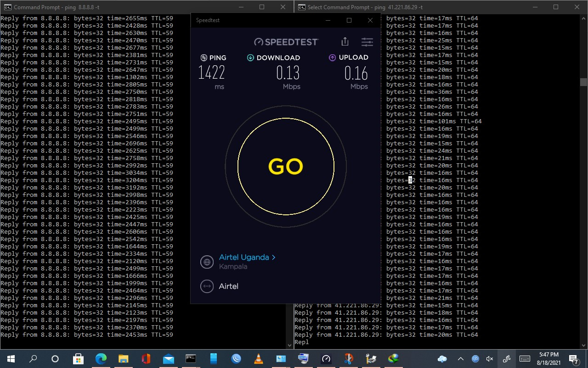
Task: Open the notification Action Center
Action: point(574,359)
